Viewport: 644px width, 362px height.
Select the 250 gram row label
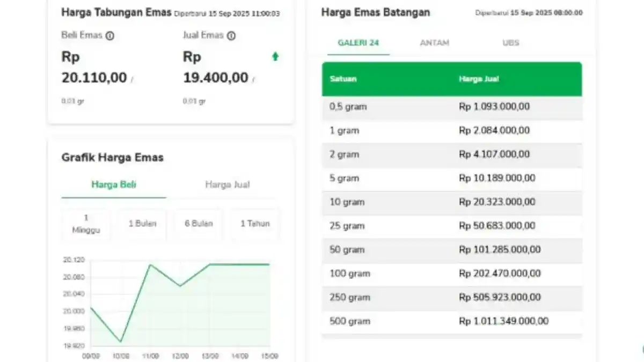click(x=350, y=297)
